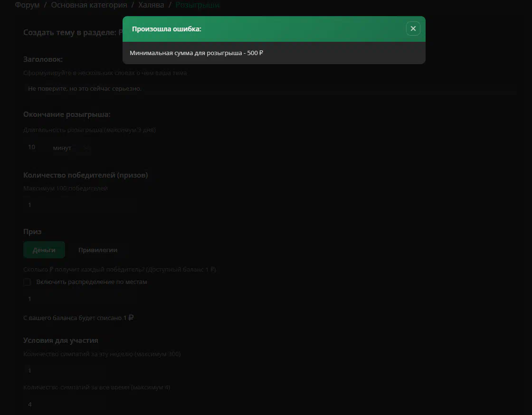Viewport: 532px width, 415px height.
Task: Click the duration number field showing 10
Action: (x=35, y=147)
